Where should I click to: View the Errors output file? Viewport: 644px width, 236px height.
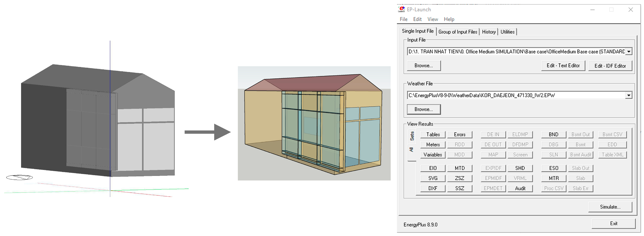point(459,134)
